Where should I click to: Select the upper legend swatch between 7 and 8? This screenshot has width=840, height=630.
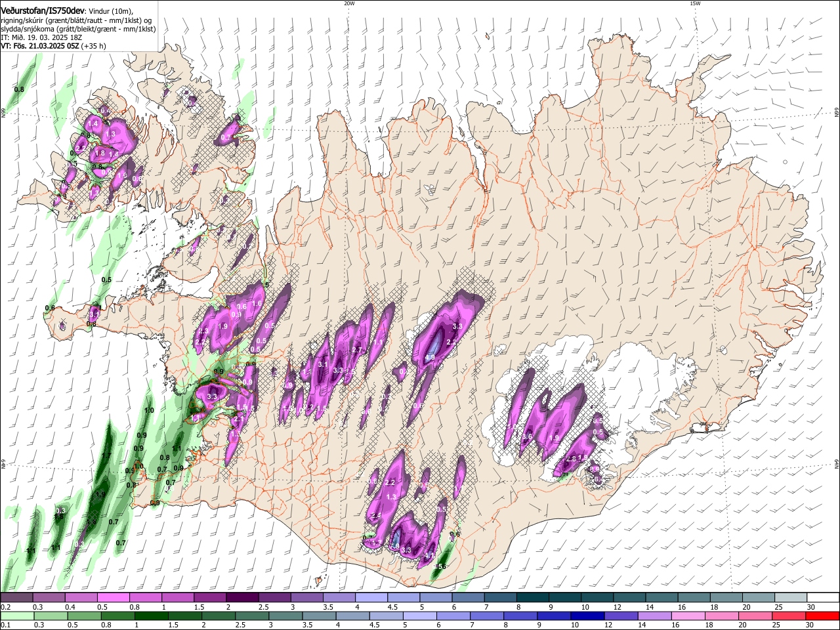501,598
